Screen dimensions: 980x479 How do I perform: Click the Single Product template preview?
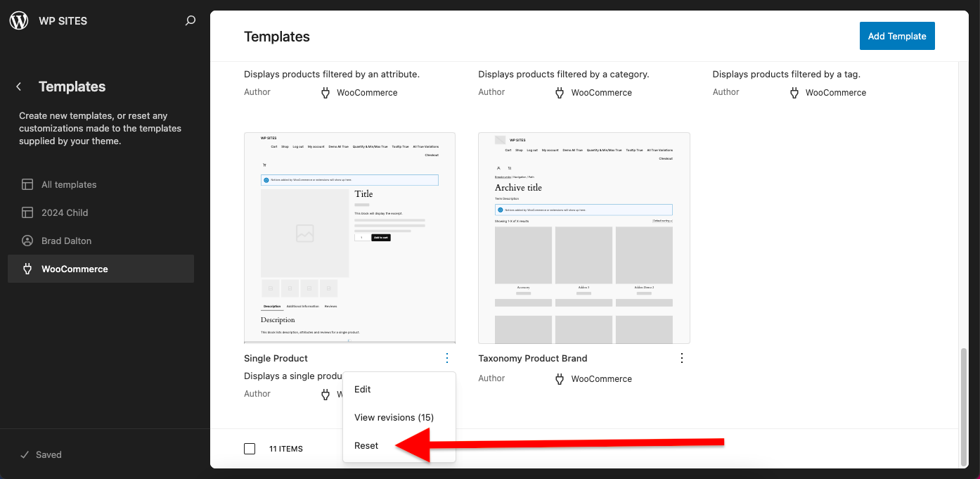coord(349,238)
